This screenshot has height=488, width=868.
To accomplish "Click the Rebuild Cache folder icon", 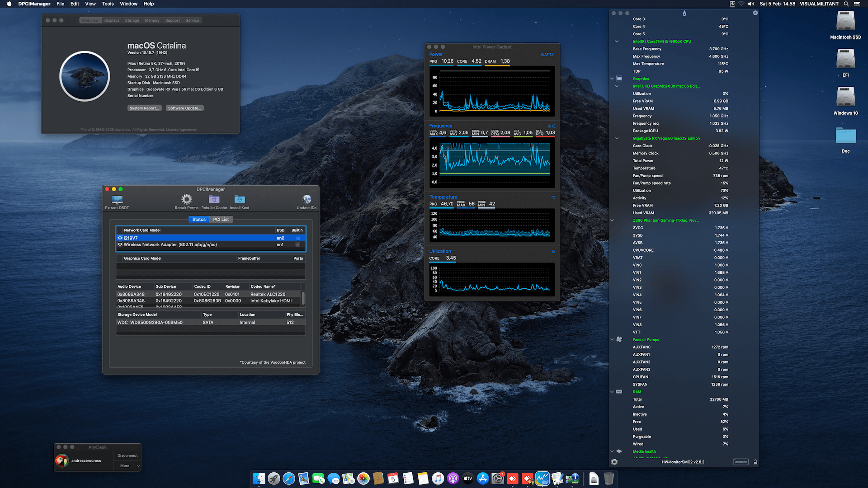I will [214, 199].
